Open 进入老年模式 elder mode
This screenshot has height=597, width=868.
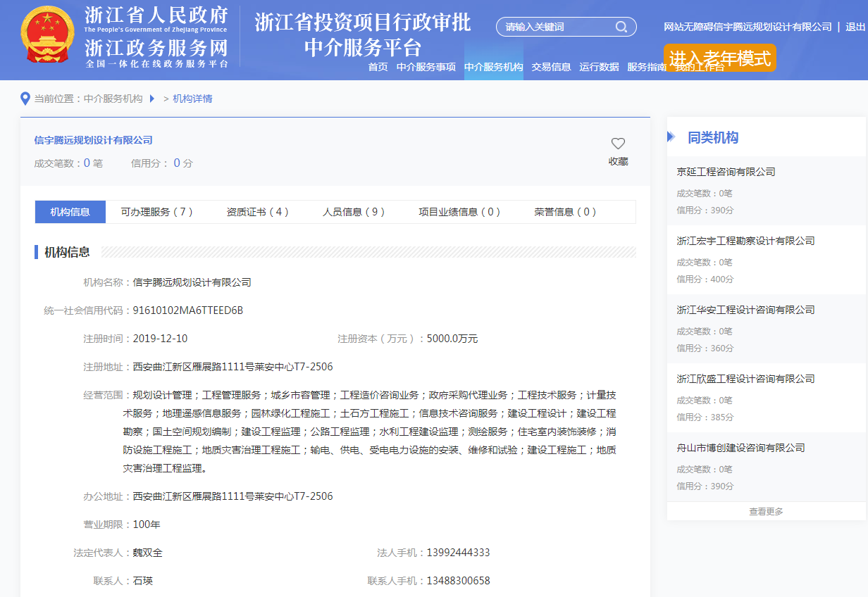click(720, 57)
